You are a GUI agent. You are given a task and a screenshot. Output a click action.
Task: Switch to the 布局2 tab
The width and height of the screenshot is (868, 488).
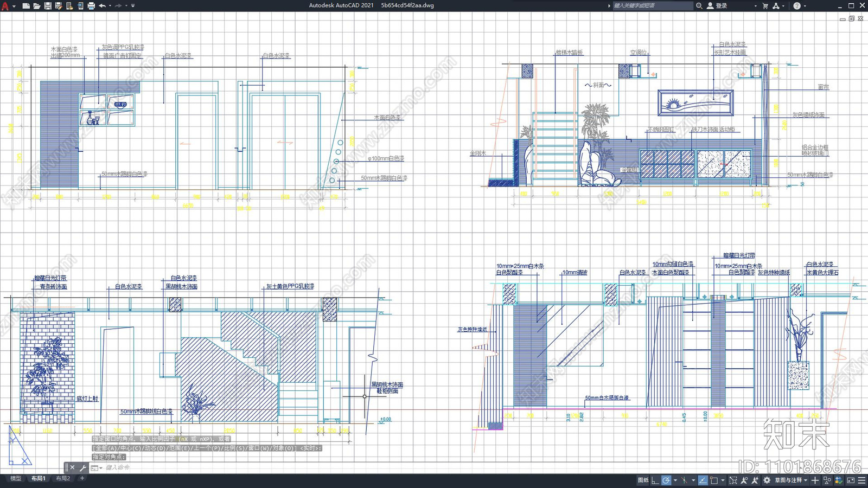63,478
